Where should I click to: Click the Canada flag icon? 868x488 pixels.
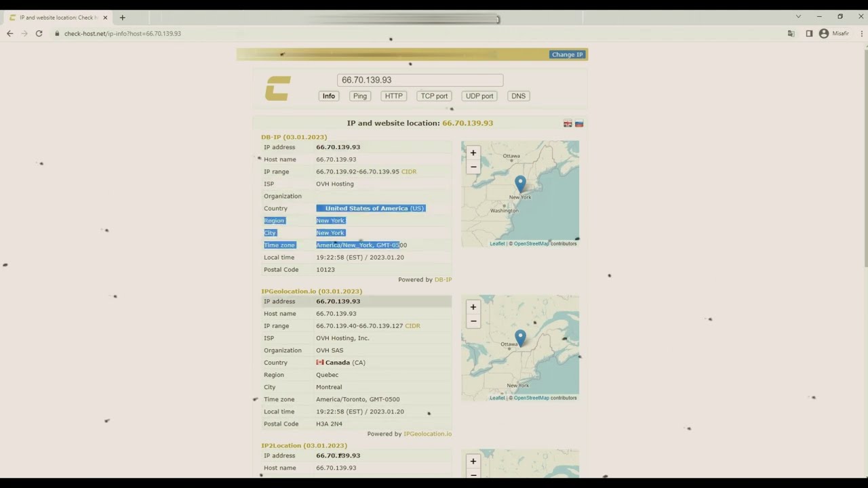pyautogui.click(x=320, y=363)
